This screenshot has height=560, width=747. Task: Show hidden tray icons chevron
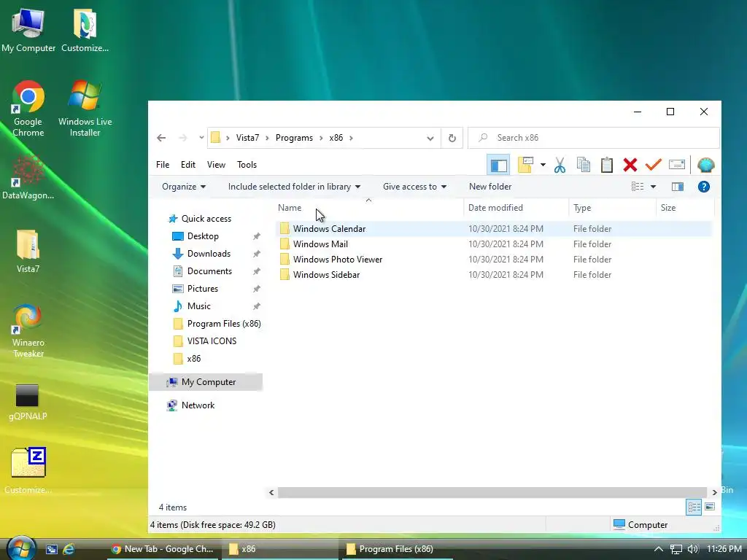tap(659, 549)
